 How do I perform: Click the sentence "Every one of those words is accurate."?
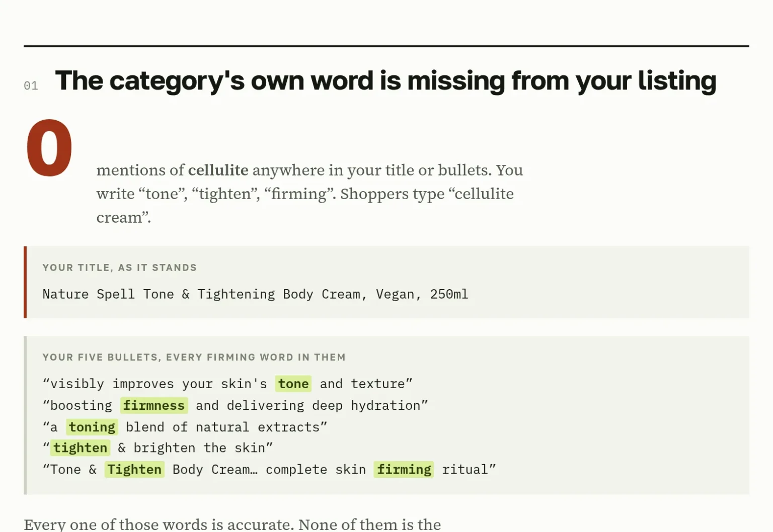point(159,524)
